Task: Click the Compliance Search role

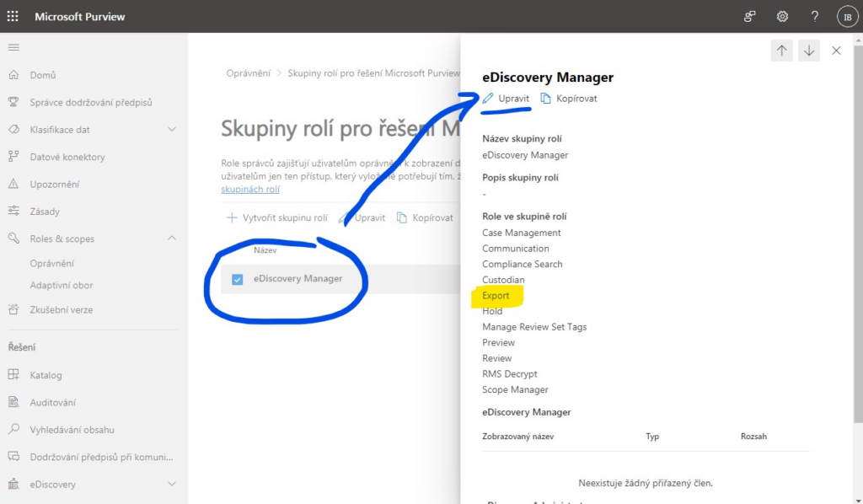Action: pos(523,264)
